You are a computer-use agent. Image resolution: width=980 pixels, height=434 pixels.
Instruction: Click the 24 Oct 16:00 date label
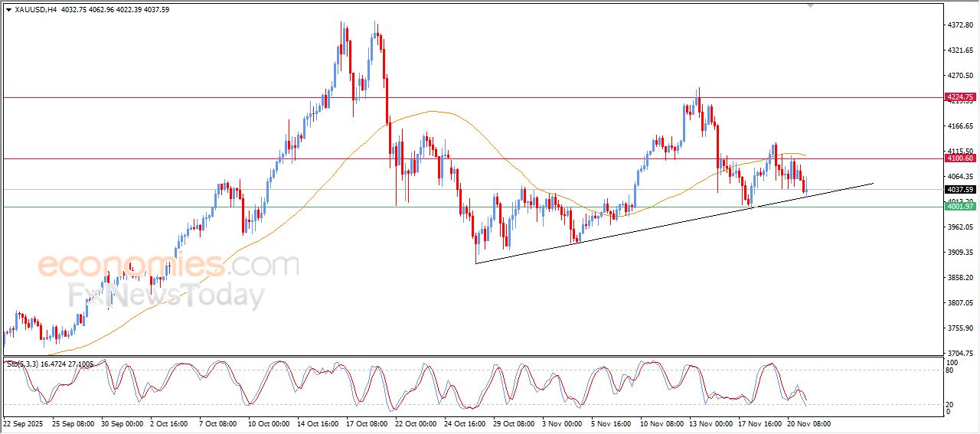tap(465, 423)
